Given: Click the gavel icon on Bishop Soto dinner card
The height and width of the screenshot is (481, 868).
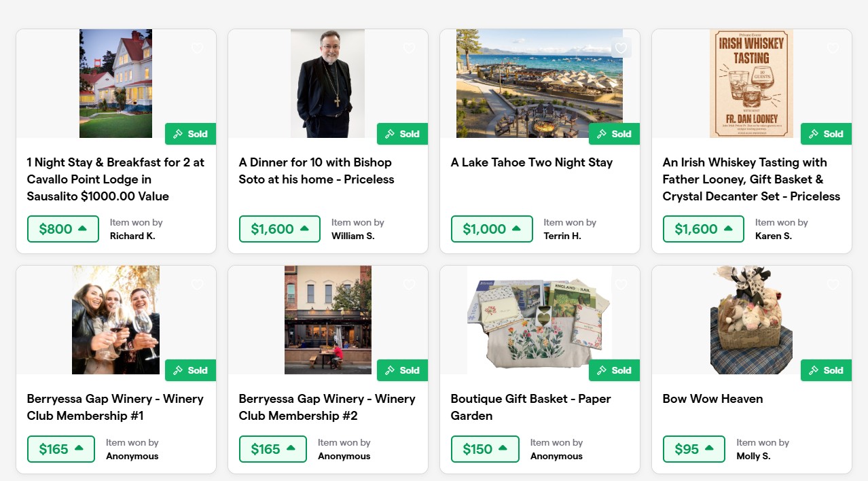Looking at the screenshot, I should coord(391,134).
